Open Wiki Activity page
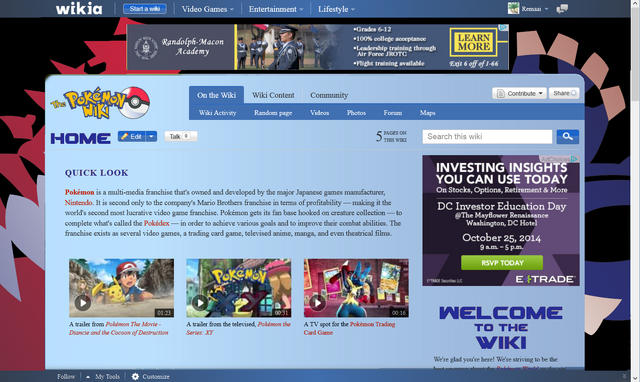The height and width of the screenshot is (382, 640). [218, 113]
